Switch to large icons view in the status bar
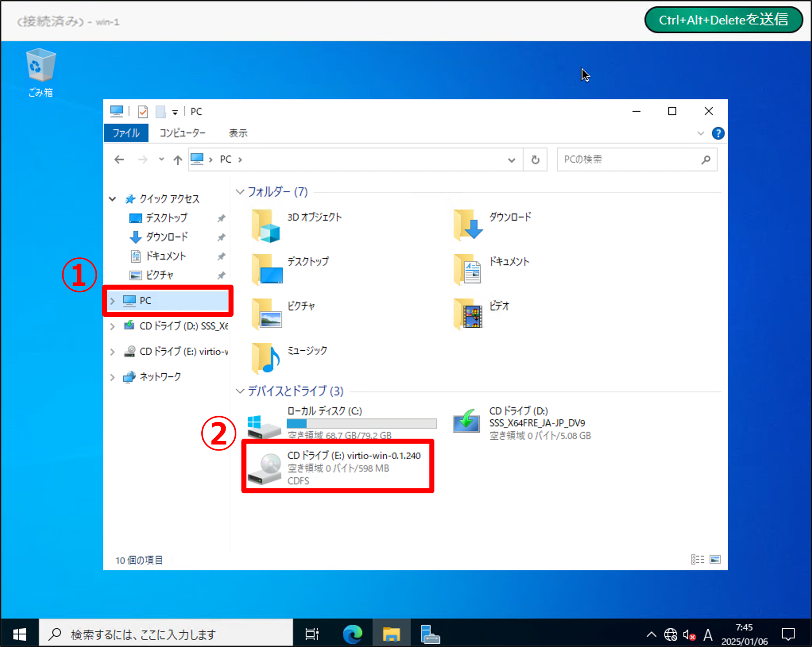 (x=715, y=560)
